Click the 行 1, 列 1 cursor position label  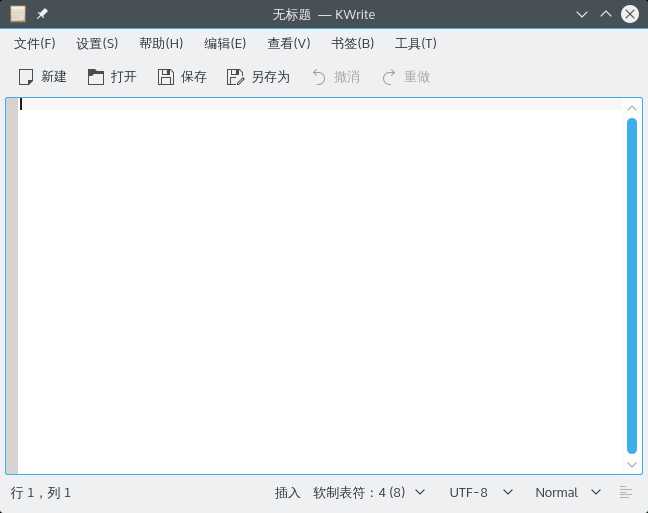click(41, 493)
